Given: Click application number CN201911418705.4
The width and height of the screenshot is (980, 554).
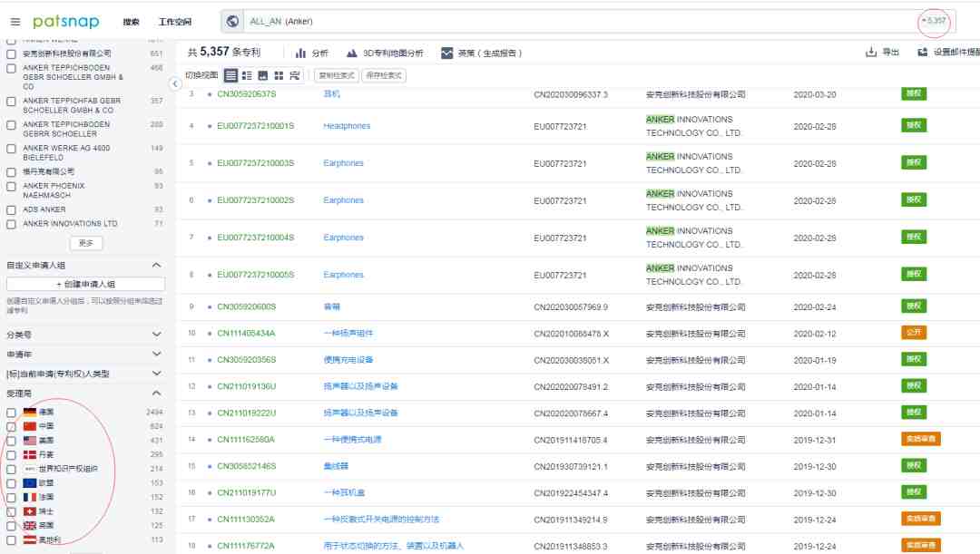Looking at the screenshot, I should (x=571, y=441).
